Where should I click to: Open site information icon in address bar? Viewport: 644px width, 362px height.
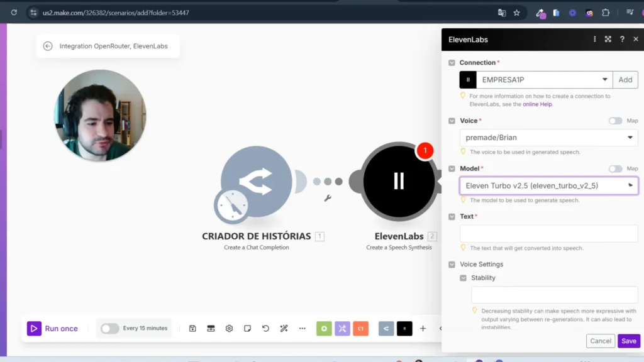[x=34, y=13]
